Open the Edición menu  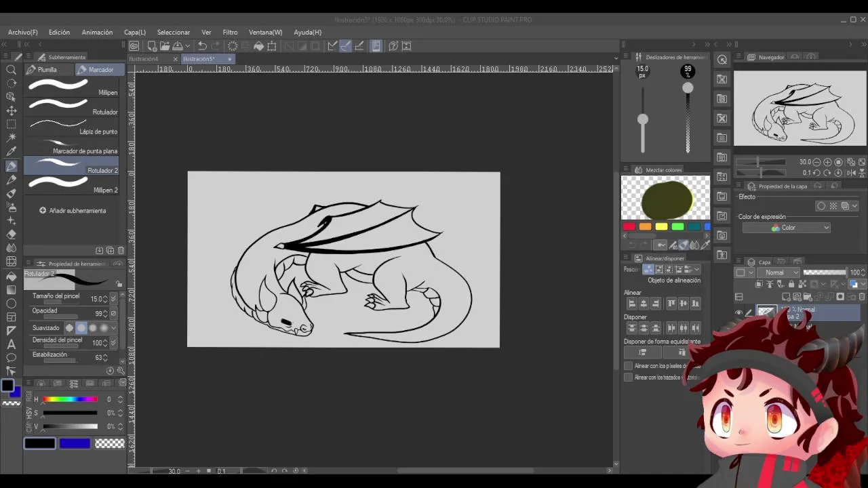pyautogui.click(x=59, y=32)
